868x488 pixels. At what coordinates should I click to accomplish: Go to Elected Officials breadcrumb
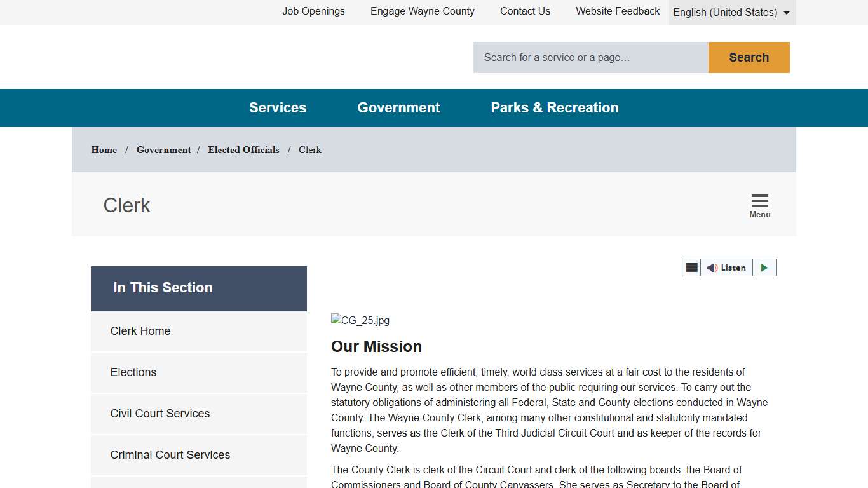[243, 150]
